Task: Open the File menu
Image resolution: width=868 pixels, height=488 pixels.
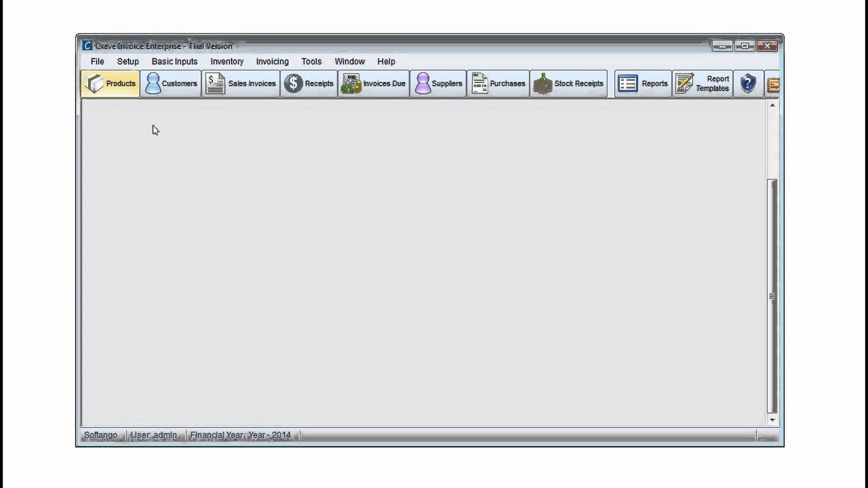Action: (98, 61)
